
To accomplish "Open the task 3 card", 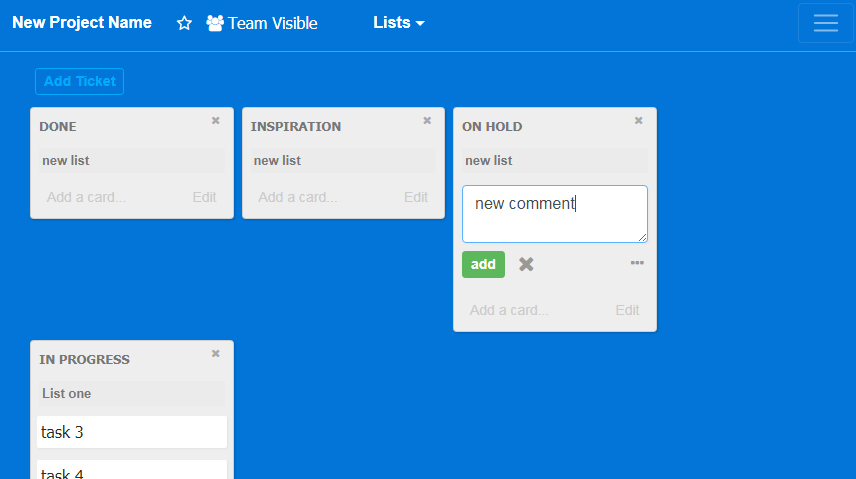I will pos(131,432).
